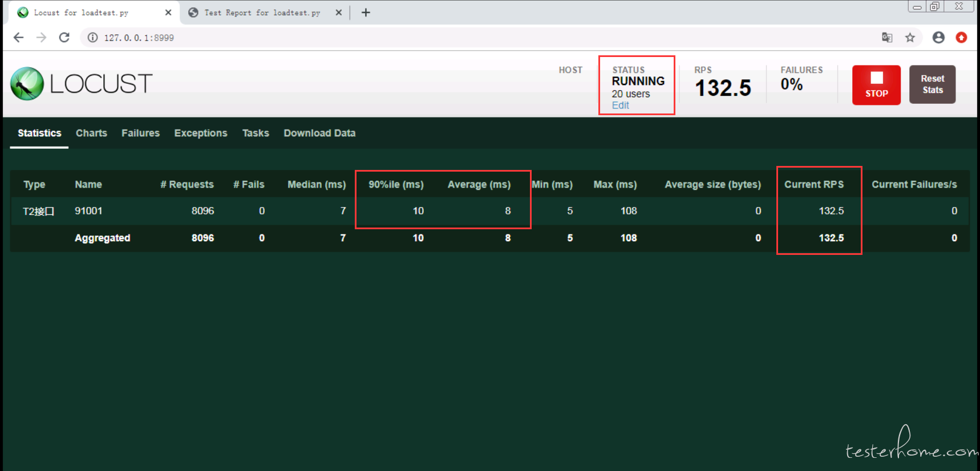Sort by the Type column header

(x=34, y=184)
